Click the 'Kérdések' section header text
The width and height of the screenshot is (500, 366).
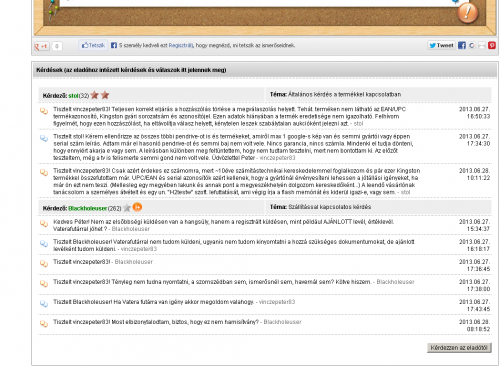[131, 70]
